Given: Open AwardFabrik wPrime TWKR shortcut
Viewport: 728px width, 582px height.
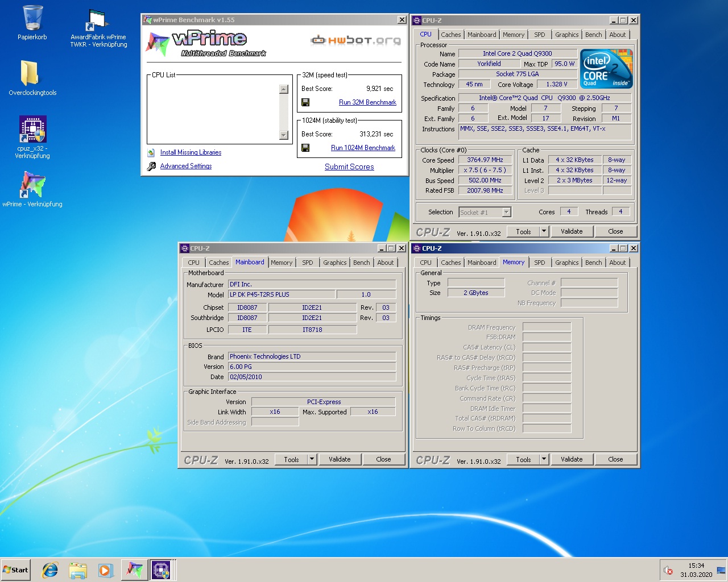Looking at the screenshot, I should coord(97,20).
